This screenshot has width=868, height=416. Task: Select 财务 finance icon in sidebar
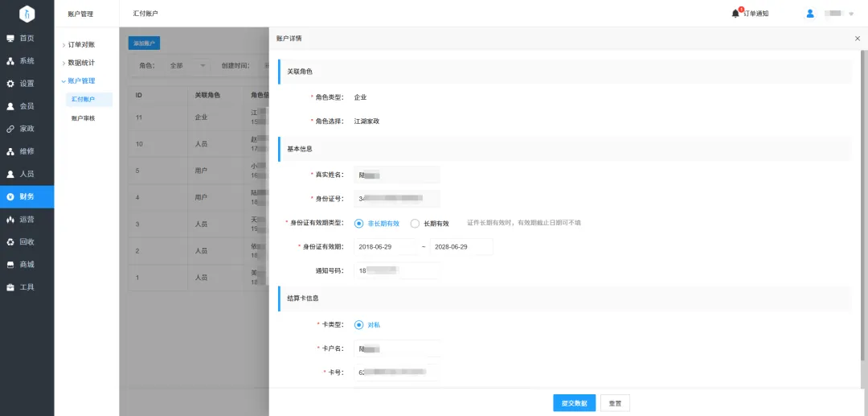click(10, 196)
